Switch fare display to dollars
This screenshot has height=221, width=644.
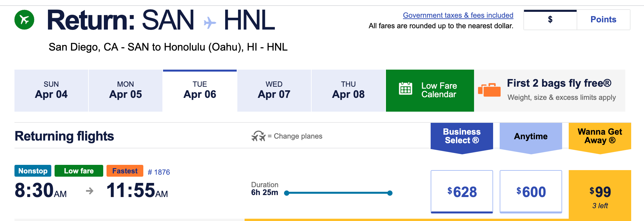click(550, 20)
